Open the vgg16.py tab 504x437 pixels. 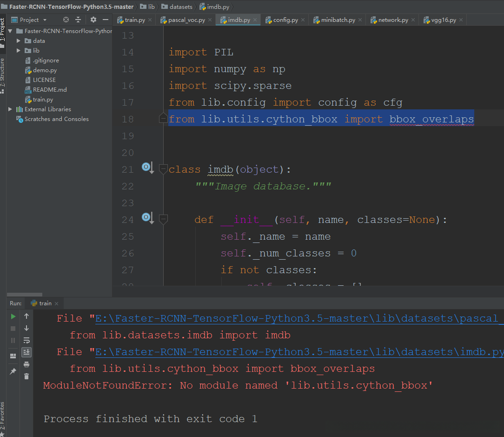pyautogui.click(x=442, y=20)
